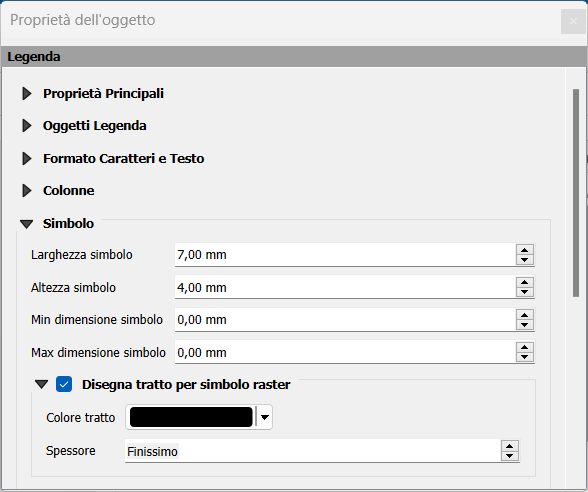
Task: Click the black Colore tratto swatch
Action: pos(191,417)
